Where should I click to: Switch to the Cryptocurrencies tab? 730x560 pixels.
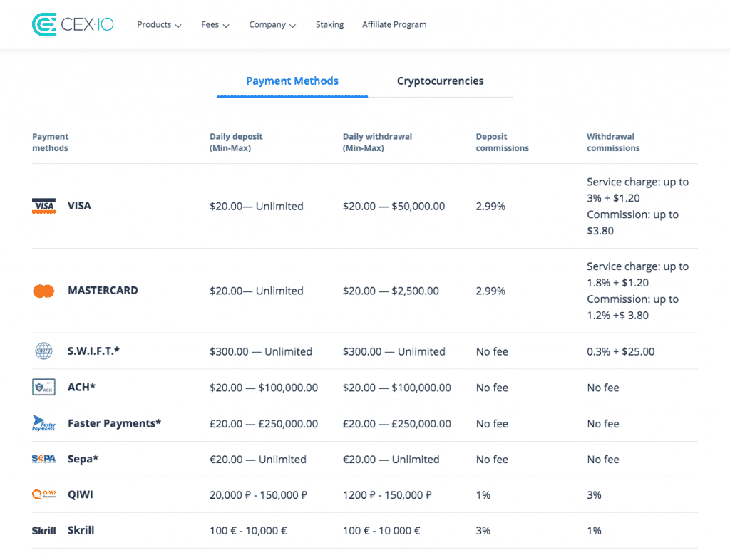[441, 81]
